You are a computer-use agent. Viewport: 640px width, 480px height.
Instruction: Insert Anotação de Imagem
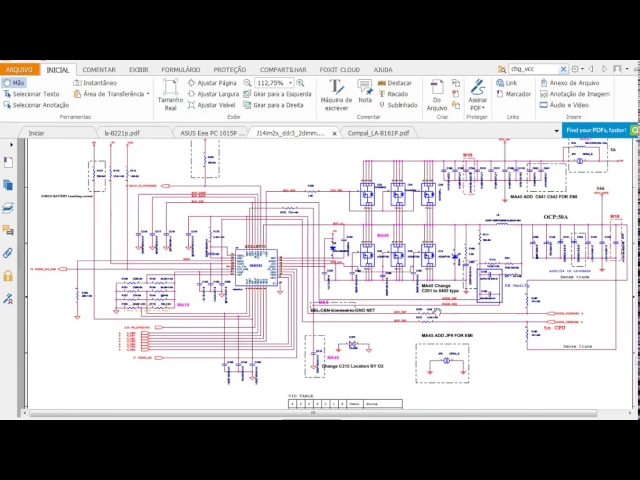[x=575, y=94]
